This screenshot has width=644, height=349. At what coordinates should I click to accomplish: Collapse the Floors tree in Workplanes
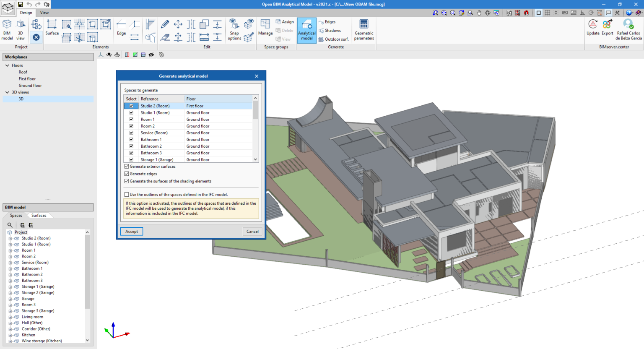(x=7, y=65)
